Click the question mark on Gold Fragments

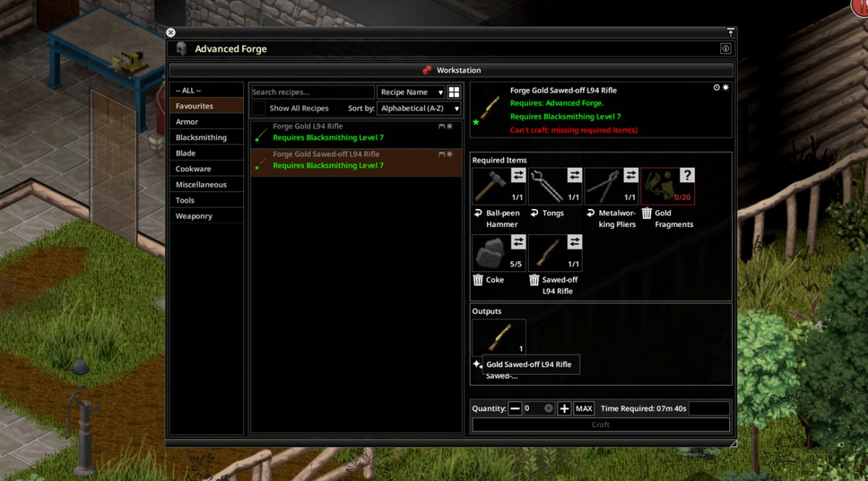pos(687,175)
